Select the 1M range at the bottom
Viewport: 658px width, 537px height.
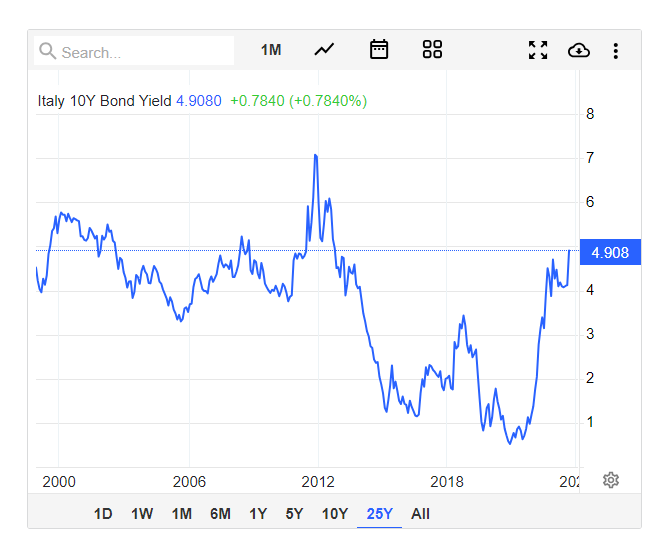tap(182, 514)
